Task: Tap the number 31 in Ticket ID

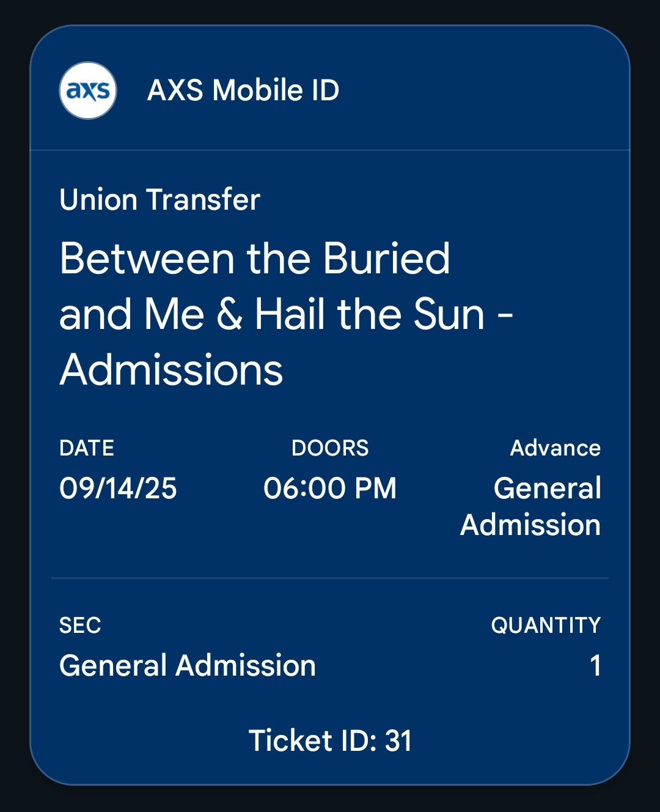Action: coord(398,740)
